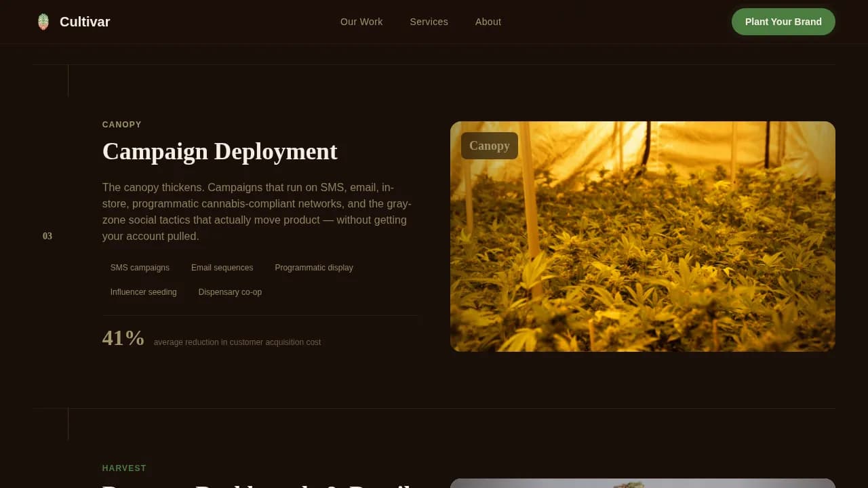
Task: Open the About nav item
Action: coord(488,22)
